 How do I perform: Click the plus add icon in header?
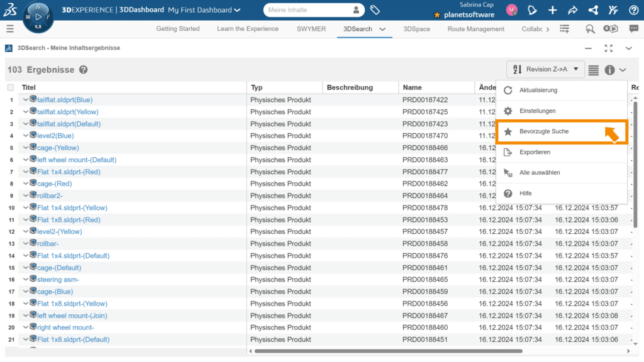pos(552,10)
